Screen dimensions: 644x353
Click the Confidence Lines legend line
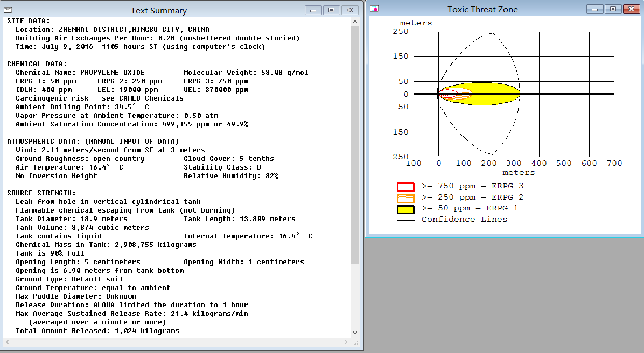[x=405, y=221]
